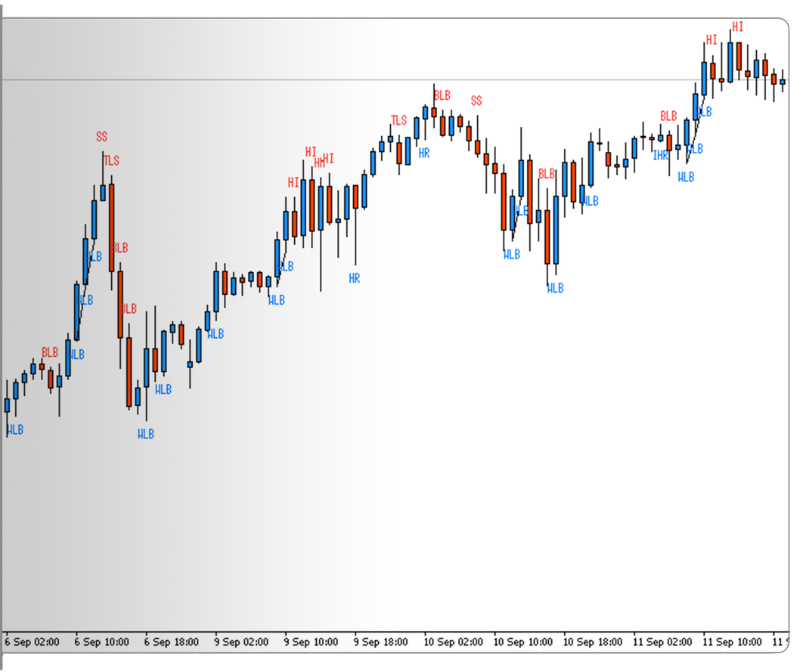
Task: Click the blue "IHR" signal label
Action: pos(661,155)
